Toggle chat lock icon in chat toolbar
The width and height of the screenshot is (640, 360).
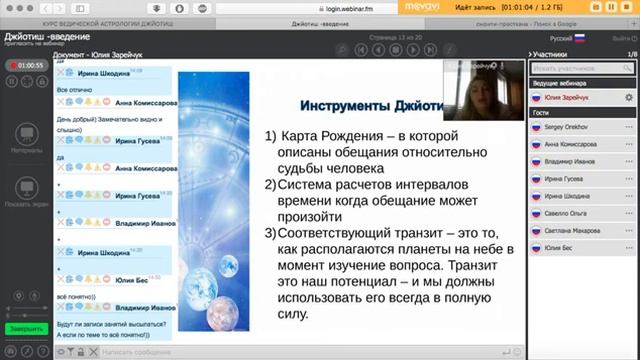pyautogui.click(x=81, y=352)
